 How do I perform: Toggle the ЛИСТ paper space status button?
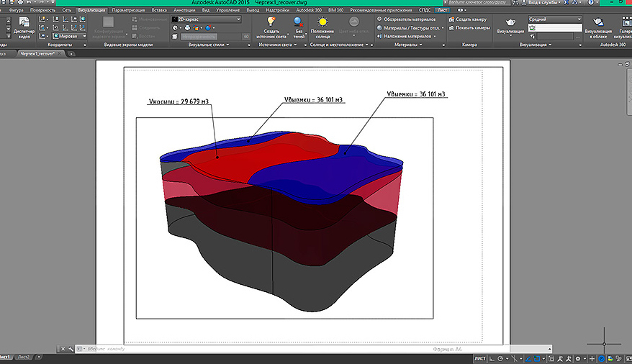(480, 358)
